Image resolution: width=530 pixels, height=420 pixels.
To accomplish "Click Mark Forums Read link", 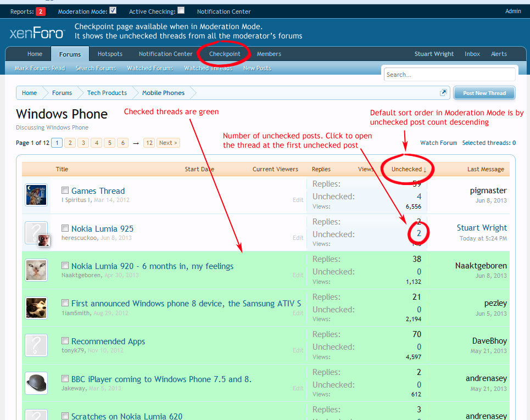I will point(40,68).
